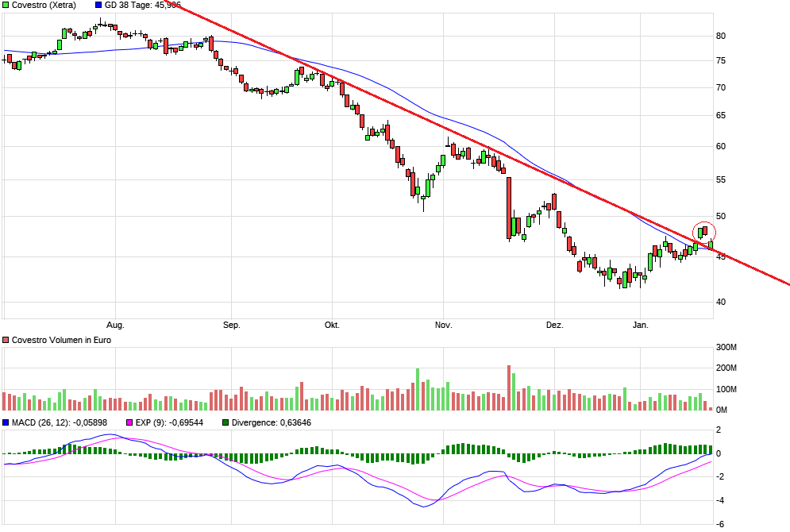The image size is (790, 532).
Task: Select the 'Divergence: 0,63646' readout
Action: coord(271,422)
